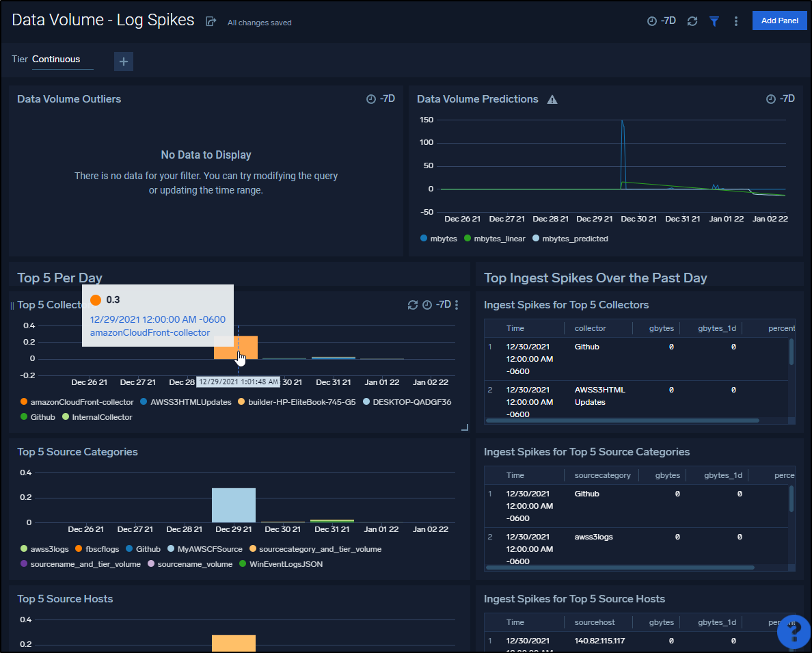
Task: Toggle sourcecategory_and_tier_volume legend entry
Action: [315, 549]
